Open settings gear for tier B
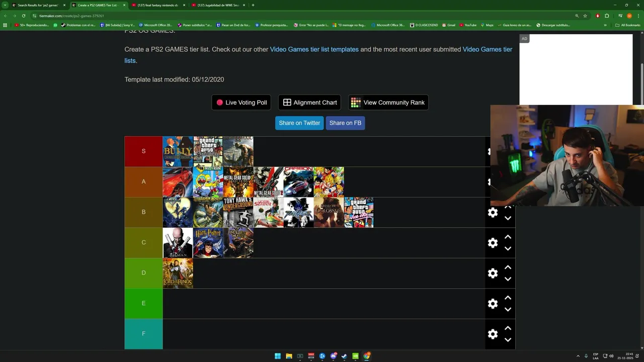The height and width of the screenshot is (362, 644). tap(493, 212)
